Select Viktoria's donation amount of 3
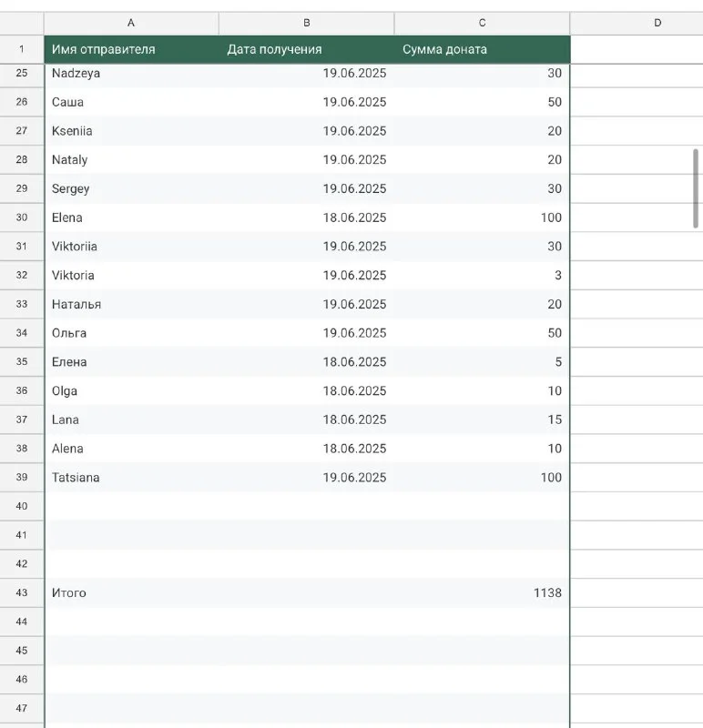 482,275
